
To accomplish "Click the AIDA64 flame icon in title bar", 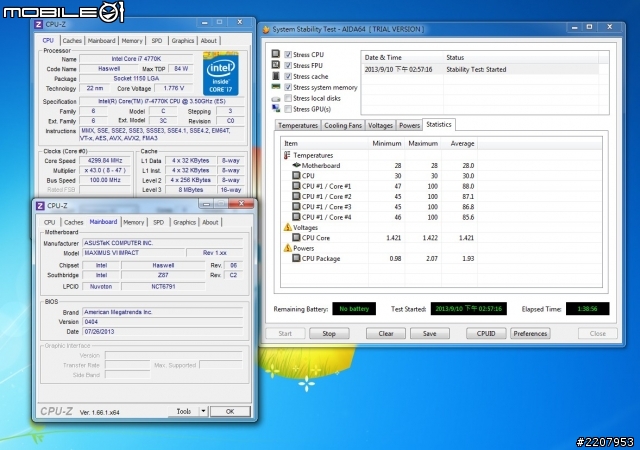I will click(x=266, y=29).
